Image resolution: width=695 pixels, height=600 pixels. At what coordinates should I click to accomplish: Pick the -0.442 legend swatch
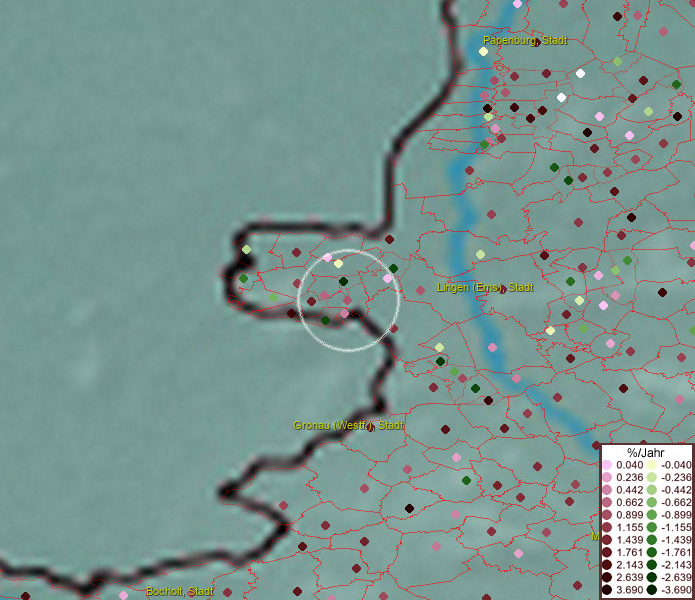[652, 490]
